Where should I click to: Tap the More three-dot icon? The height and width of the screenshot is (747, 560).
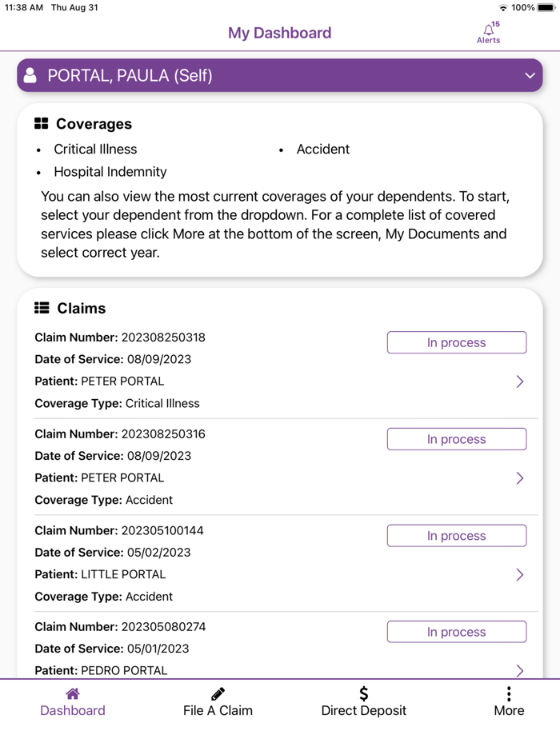click(509, 693)
